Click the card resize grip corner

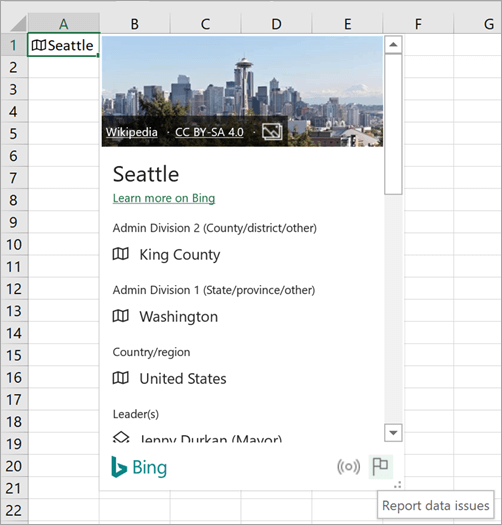pyautogui.click(x=398, y=484)
